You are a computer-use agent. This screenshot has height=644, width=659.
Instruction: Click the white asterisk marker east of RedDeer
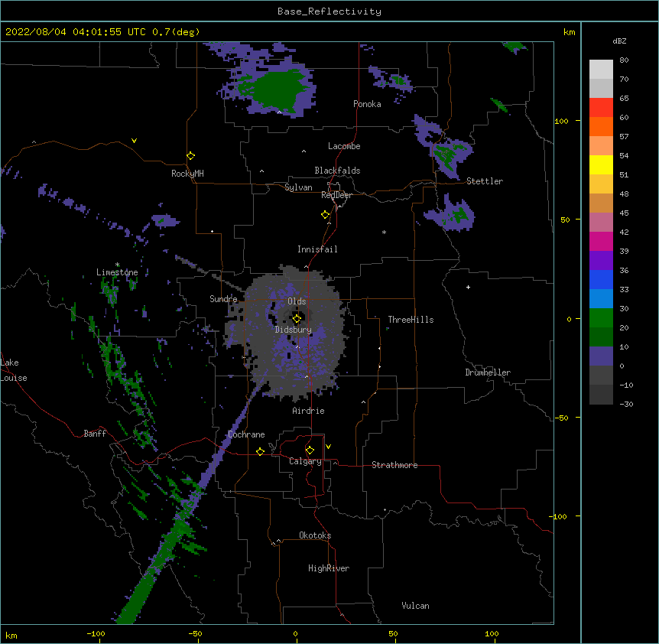(384, 232)
